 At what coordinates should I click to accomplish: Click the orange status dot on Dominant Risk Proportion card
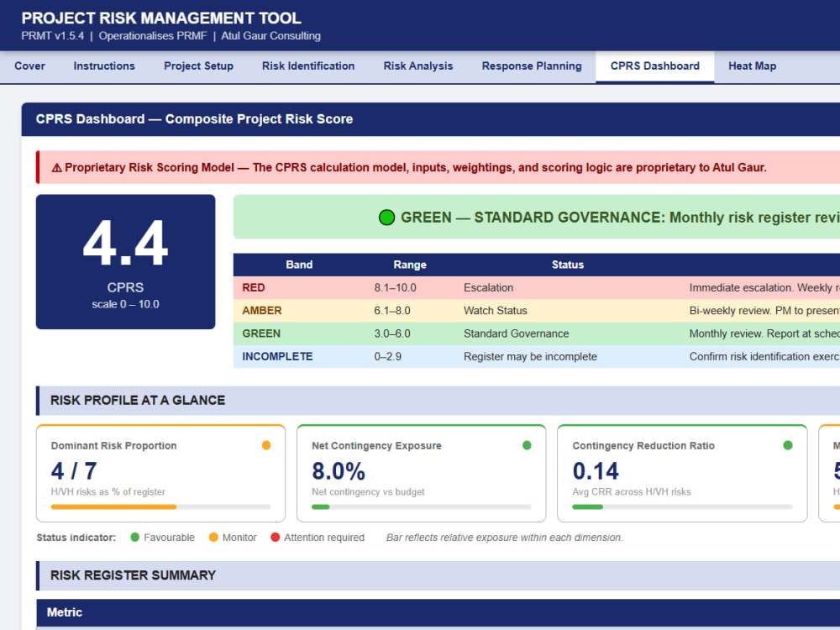(x=266, y=445)
